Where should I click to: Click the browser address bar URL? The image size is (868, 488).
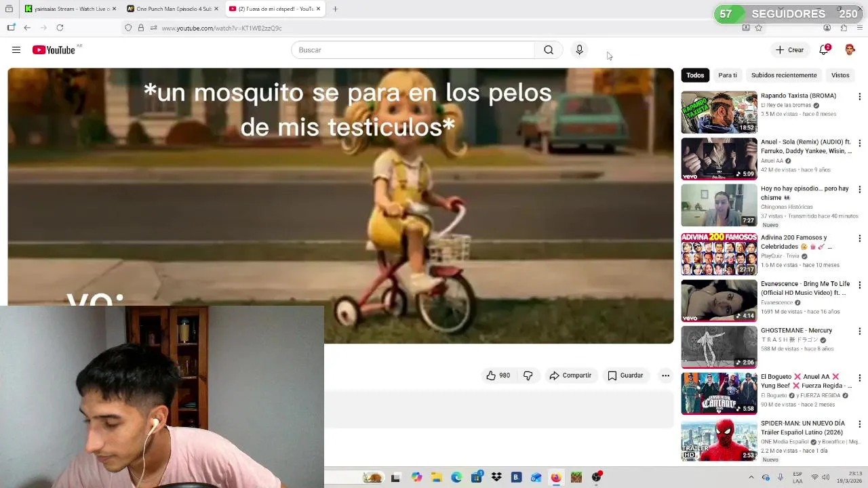coord(222,28)
